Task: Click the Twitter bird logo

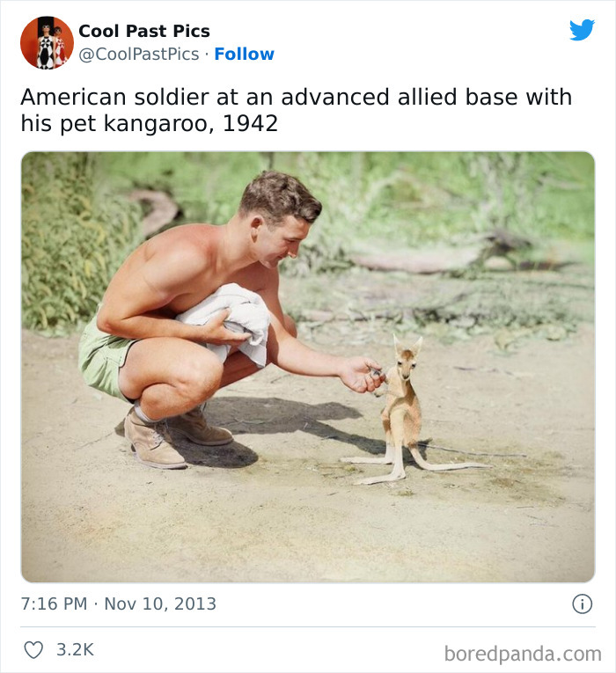Action: pos(582,30)
